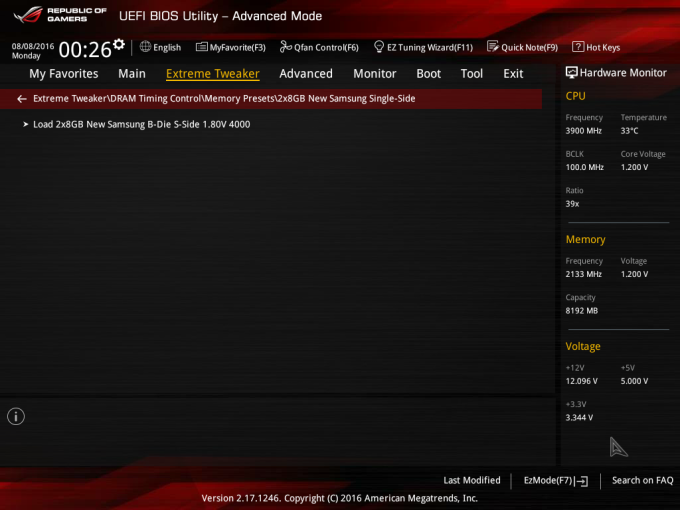Viewport: 680px width, 510px height.
Task: Click the CPU Ratio 39x value
Action: click(x=572, y=204)
